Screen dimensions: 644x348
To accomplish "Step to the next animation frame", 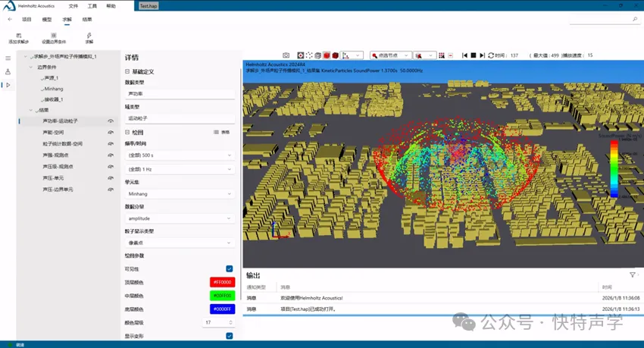I will [x=482, y=55].
